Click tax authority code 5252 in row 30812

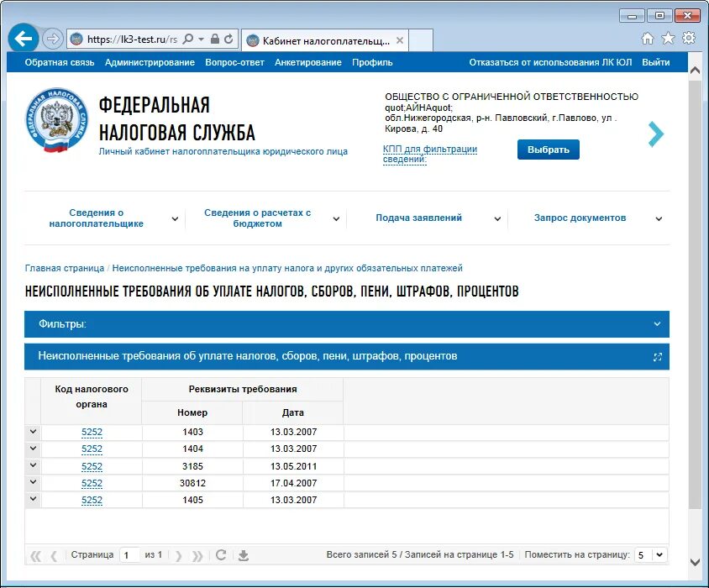pyautogui.click(x=92, y=483)
